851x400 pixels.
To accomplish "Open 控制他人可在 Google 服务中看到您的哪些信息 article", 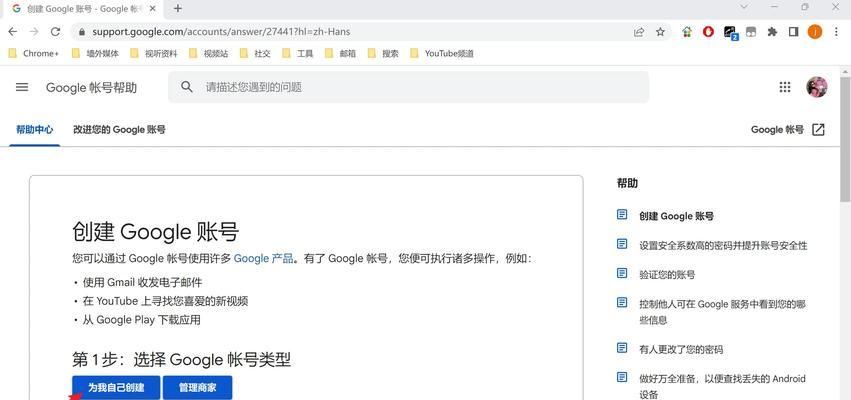I will 722,312.
